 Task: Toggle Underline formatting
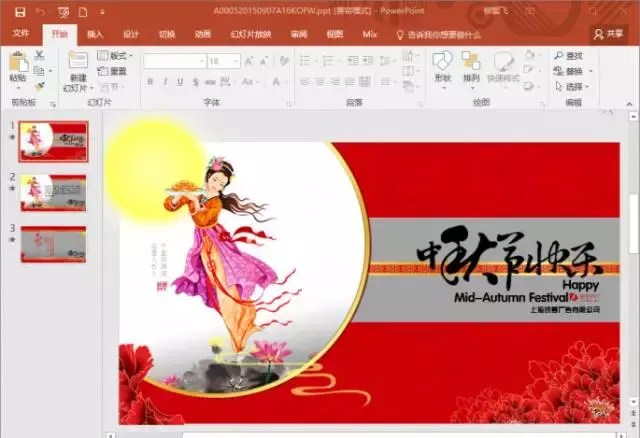click(180, 82)
